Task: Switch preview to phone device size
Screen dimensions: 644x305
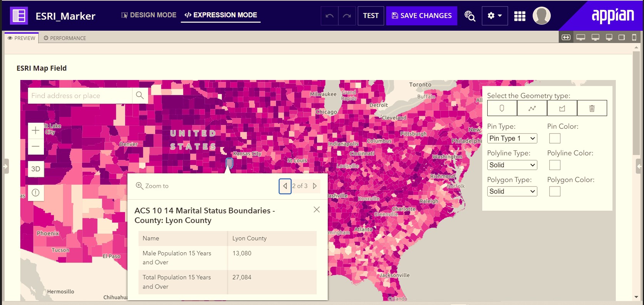Action: coord(634,37)
